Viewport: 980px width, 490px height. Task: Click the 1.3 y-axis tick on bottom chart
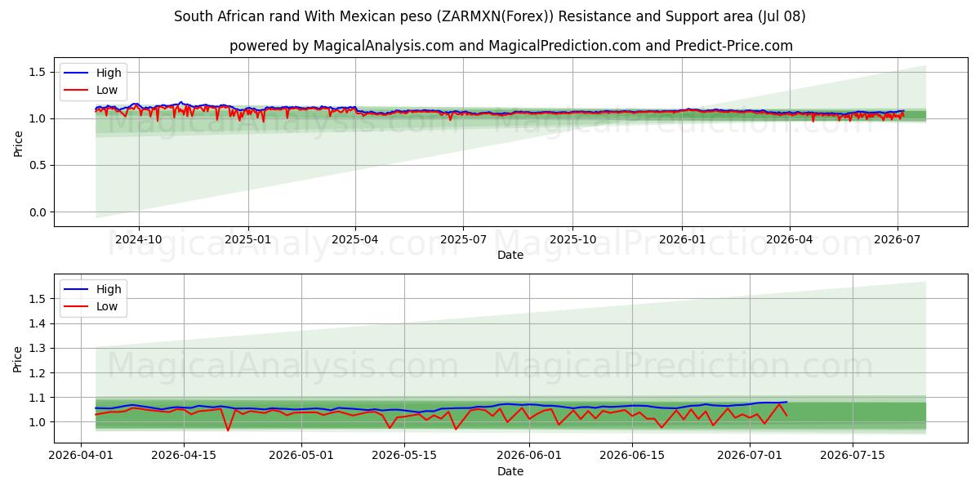(39, 349)
